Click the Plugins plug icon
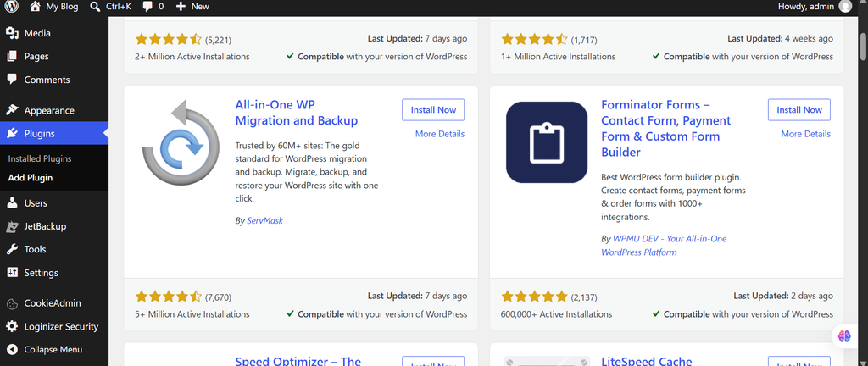 [x=12, y=133]
